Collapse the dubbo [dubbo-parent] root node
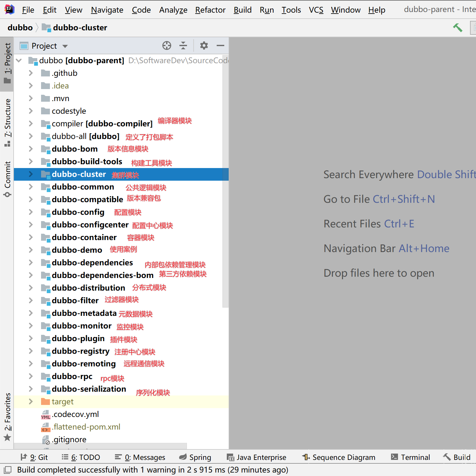Screen dimensions: 476x476 [x=19, y=60]
